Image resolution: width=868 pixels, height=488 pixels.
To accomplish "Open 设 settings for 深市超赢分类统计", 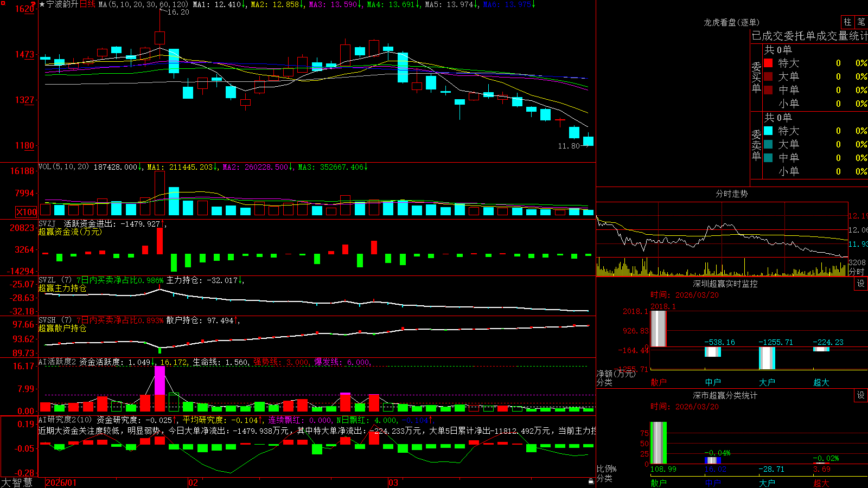I will click(861, 395).
